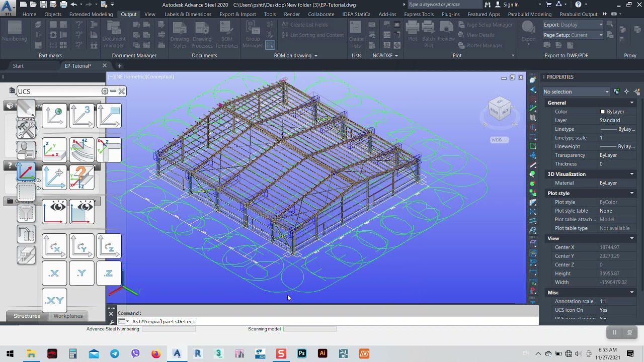
Task: Rotate UCS around X axis
Action: [x=54, y=246]
